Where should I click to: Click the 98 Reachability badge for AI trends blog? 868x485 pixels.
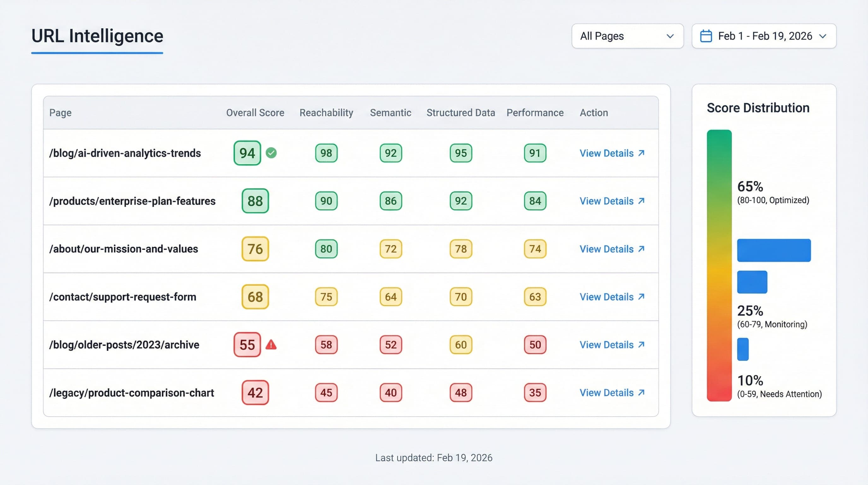coord(326,153)
